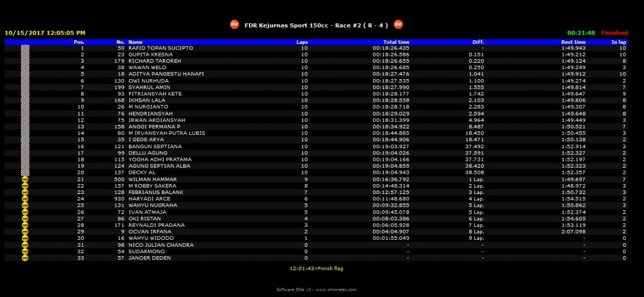Viewport: 644px width, 297px height.
Task: Click yellow status icon next to Janoer Deden
Action: (25, 257)
